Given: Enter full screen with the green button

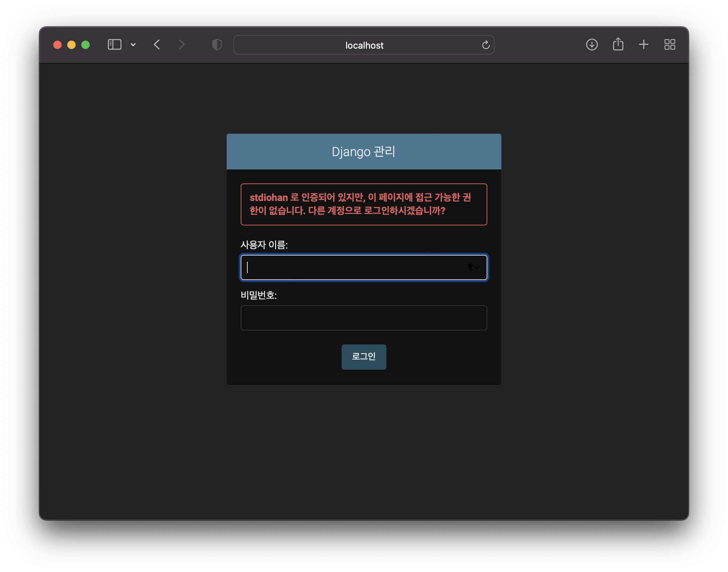Looking at the screenshot, I should (85, 45).
